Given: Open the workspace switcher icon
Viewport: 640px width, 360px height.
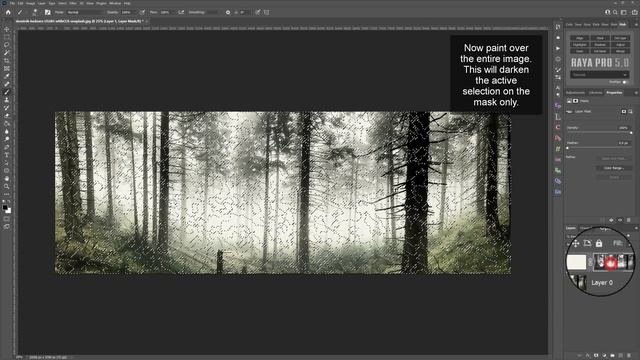Looking at the screenshot, I should (624, 12).
